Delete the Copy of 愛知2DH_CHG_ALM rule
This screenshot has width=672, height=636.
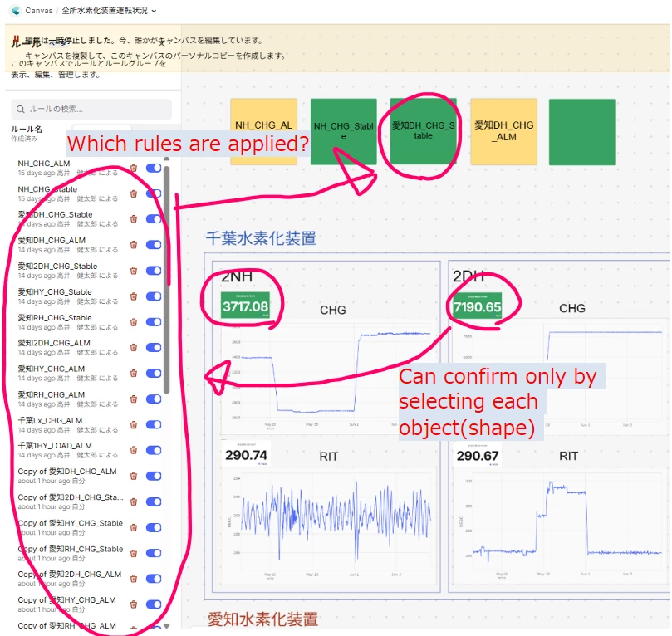click(x=134, y=579)
